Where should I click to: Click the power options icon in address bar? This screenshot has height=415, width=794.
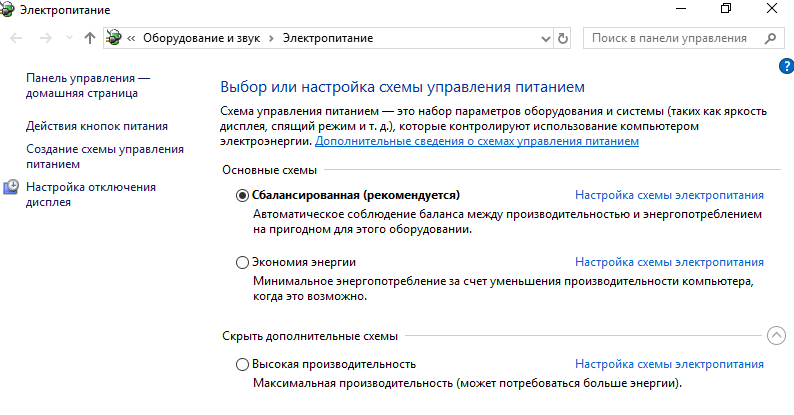coord(114,37)
